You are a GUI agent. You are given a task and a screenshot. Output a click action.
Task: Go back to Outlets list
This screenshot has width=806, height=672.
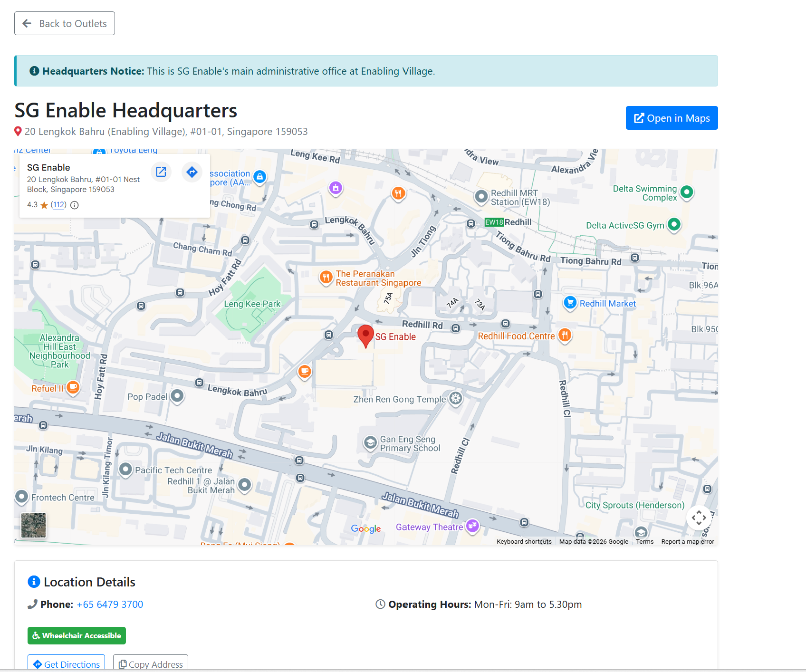(65, 23)
